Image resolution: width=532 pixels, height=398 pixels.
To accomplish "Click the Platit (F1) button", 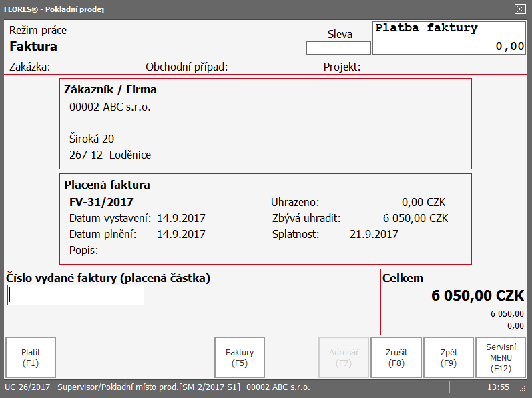I will [x=31, y=357].
